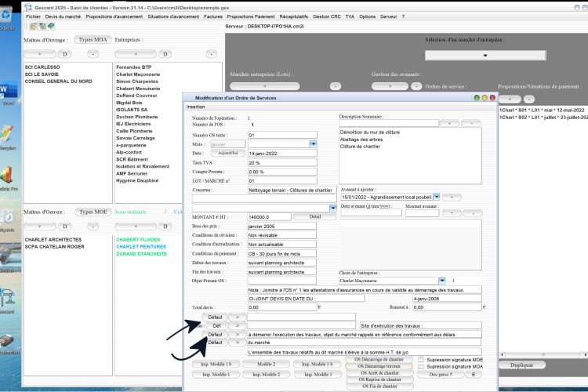Select OS Arrêt de chantier button
This screenshot has width=588, height=392.
pyautogui.click(x=379, y=373)
